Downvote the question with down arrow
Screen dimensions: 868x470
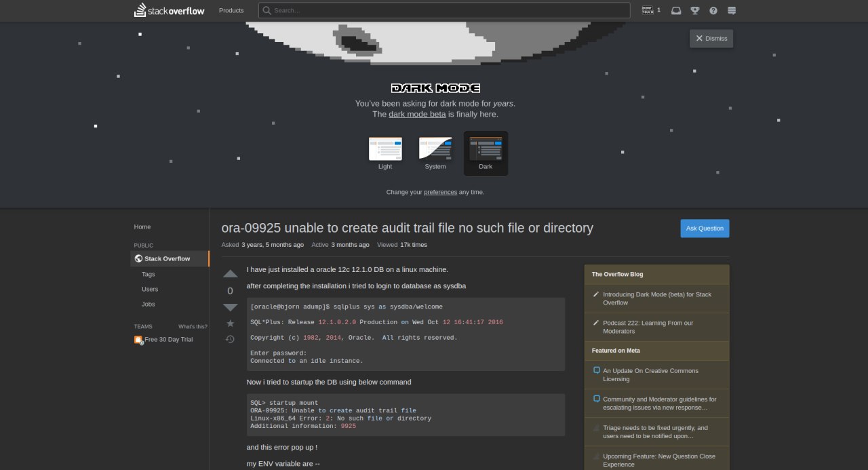pos(231,307)
